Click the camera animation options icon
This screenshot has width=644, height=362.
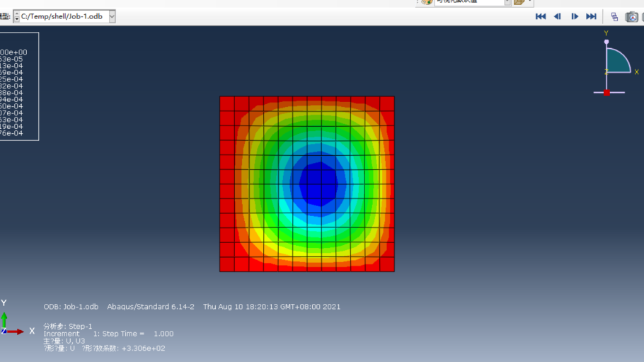click(631, 17)
